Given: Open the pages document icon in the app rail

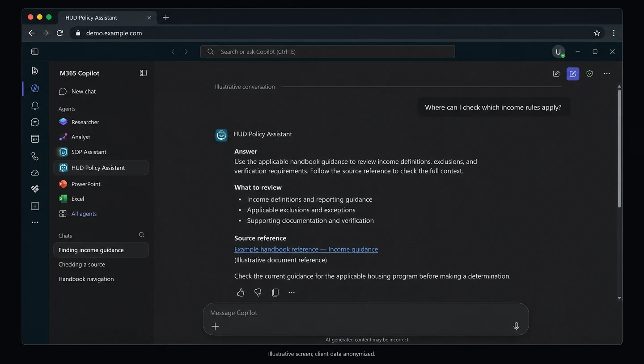Looking at the screenshot, I should pos(35,71).
